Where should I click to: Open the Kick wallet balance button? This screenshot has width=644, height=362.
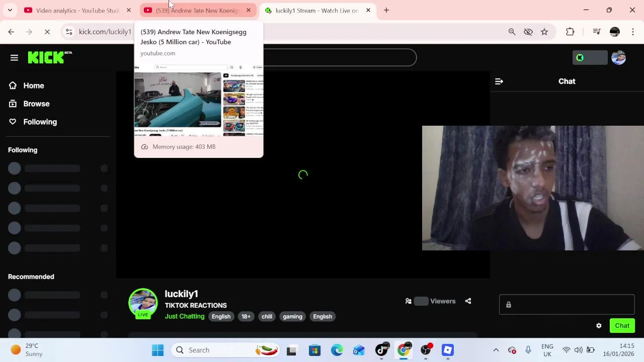click(590, 58)
